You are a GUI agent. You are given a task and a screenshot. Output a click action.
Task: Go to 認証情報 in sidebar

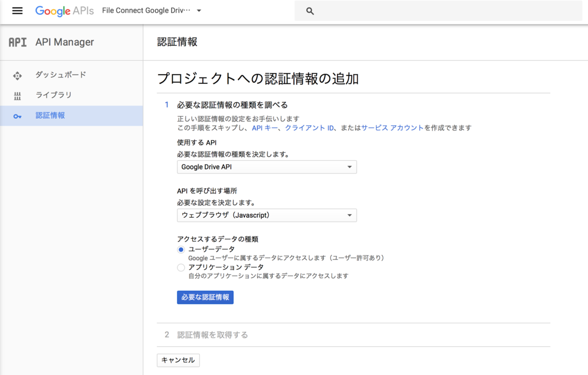pyautogui.click(x=71, y=115)
